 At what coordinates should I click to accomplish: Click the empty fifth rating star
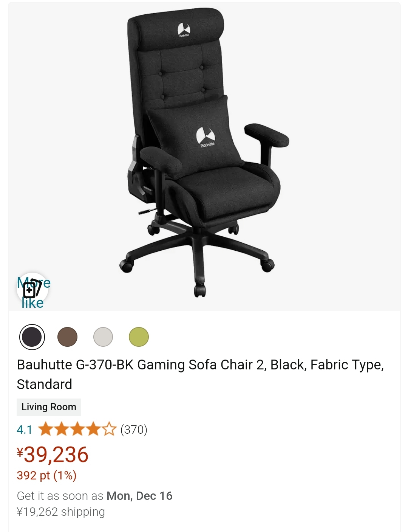coord(109,429)
